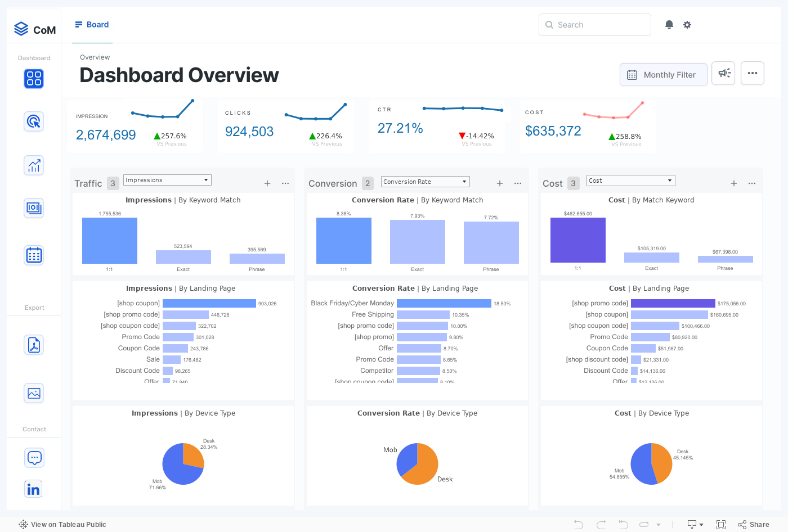Open the Conversion Rate metric dropdown
Viewport: 788px width, 532px height.
point(426,182)
